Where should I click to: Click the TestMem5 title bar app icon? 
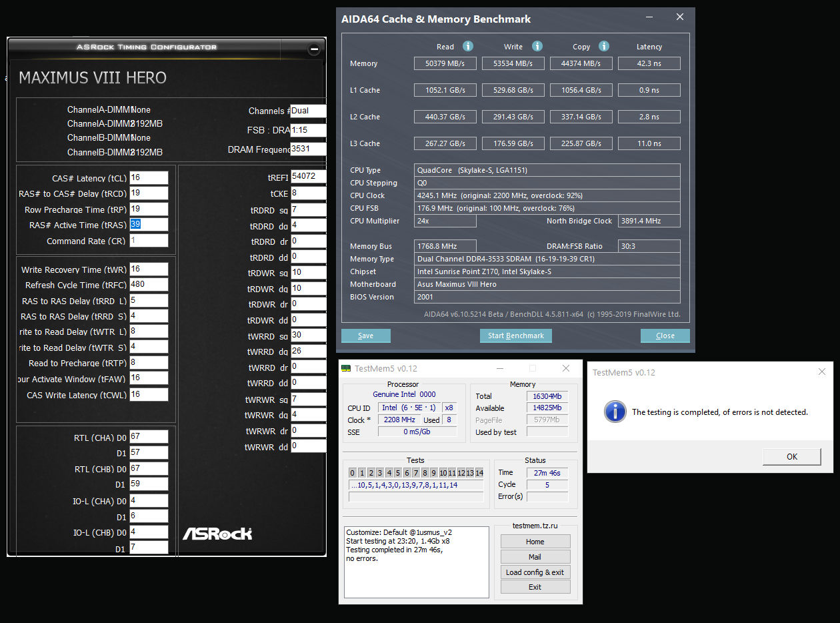tap(345, 368)
